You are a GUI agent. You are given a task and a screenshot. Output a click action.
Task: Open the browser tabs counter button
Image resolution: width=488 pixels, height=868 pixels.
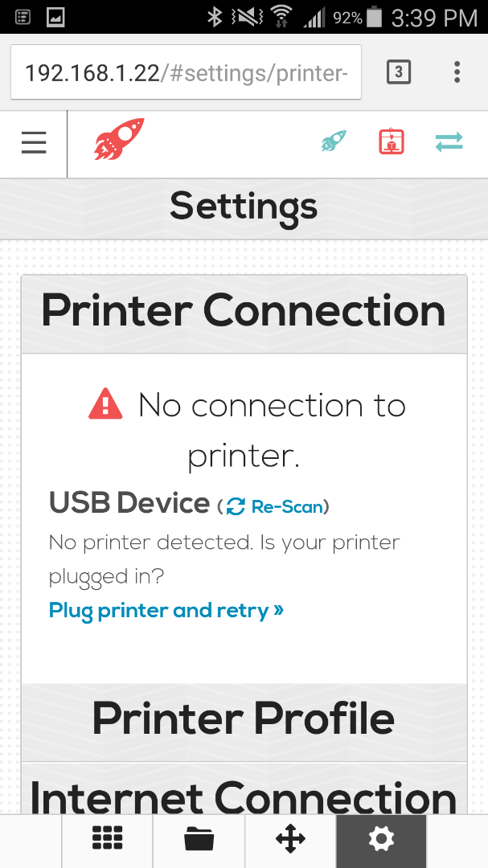[x=399, y=72]
